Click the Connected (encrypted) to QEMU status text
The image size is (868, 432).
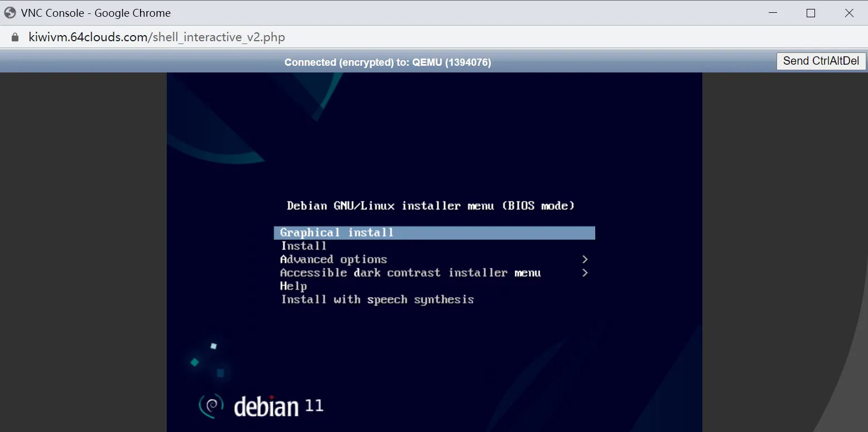click(x=388, y=62)
